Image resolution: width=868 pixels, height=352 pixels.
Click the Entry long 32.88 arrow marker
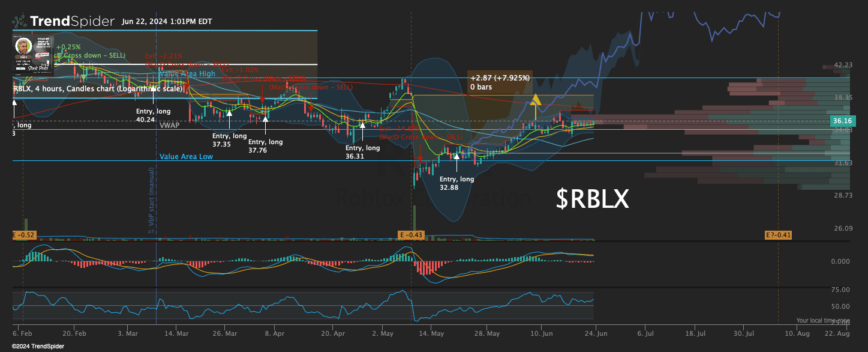point(457,156)
